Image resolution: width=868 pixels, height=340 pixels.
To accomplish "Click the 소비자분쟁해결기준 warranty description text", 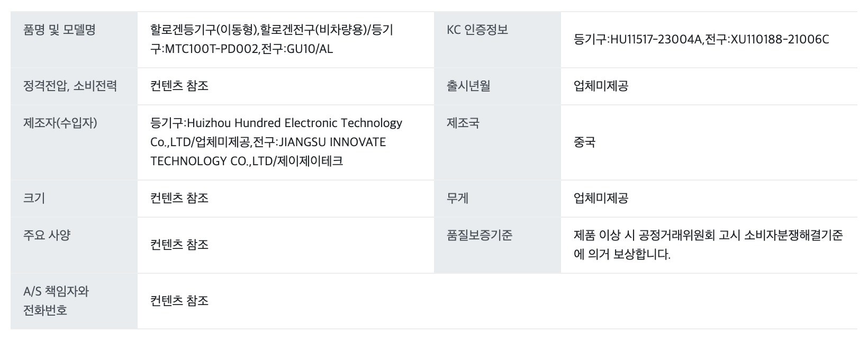I will pos(708,245).
